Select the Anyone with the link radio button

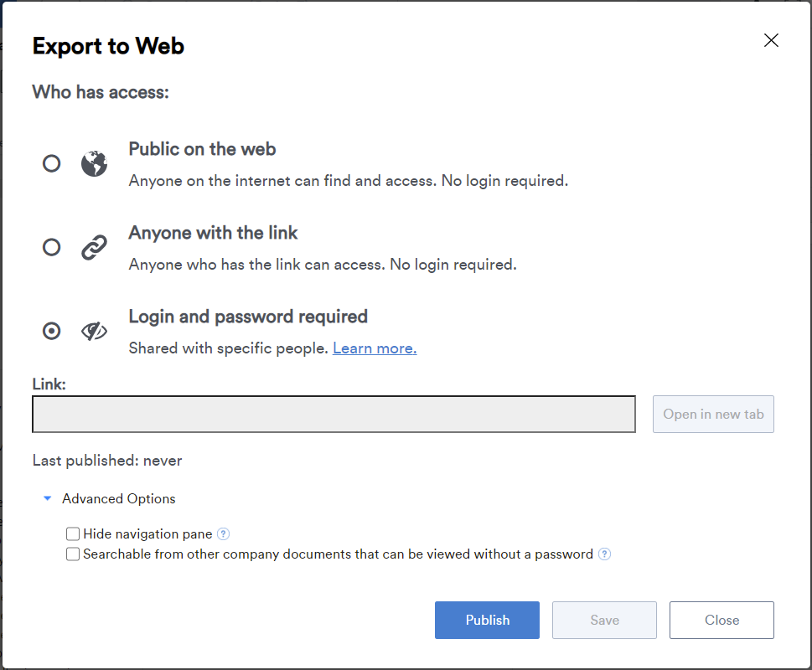pyautogui.click(x=51, y=247)
